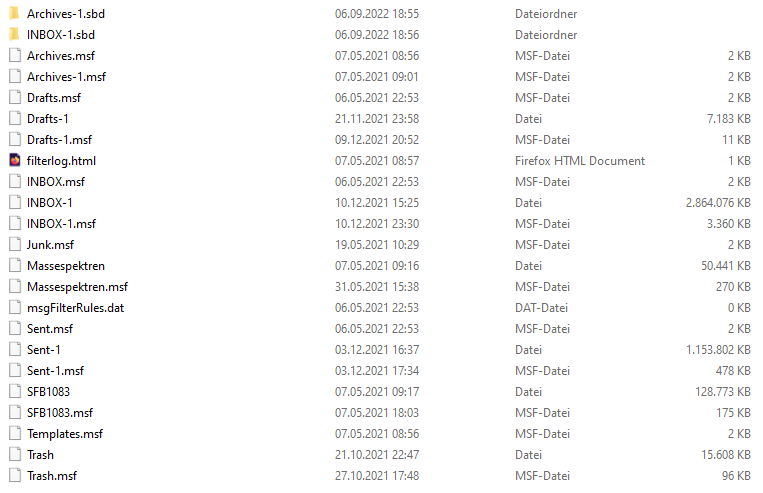Click the file icon next to Drafts-1
The image size is (763, 493).
[14, 119]
